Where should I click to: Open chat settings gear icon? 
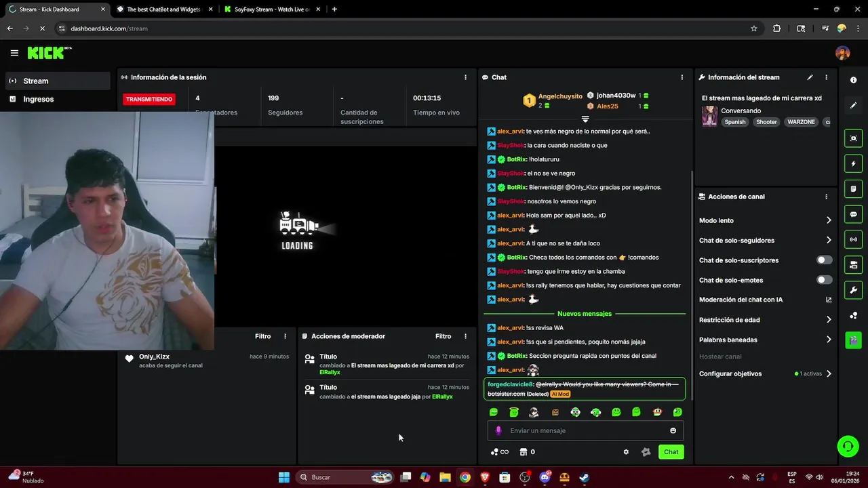(626, 452)
